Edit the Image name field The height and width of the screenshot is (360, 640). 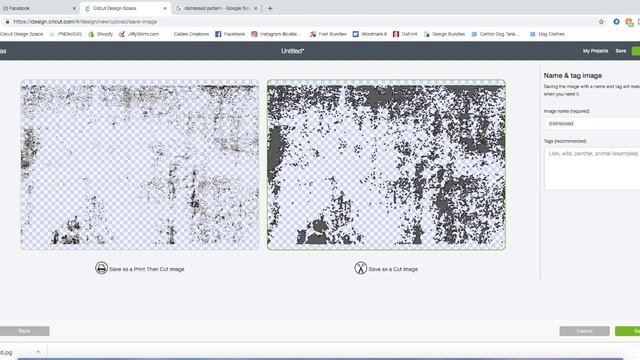point(592,123)
